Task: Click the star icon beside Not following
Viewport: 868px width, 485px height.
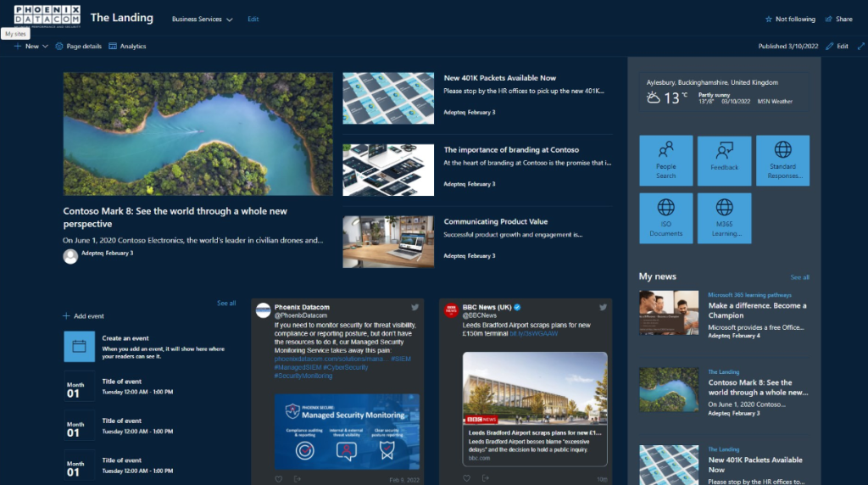Action: click(768, 19)
